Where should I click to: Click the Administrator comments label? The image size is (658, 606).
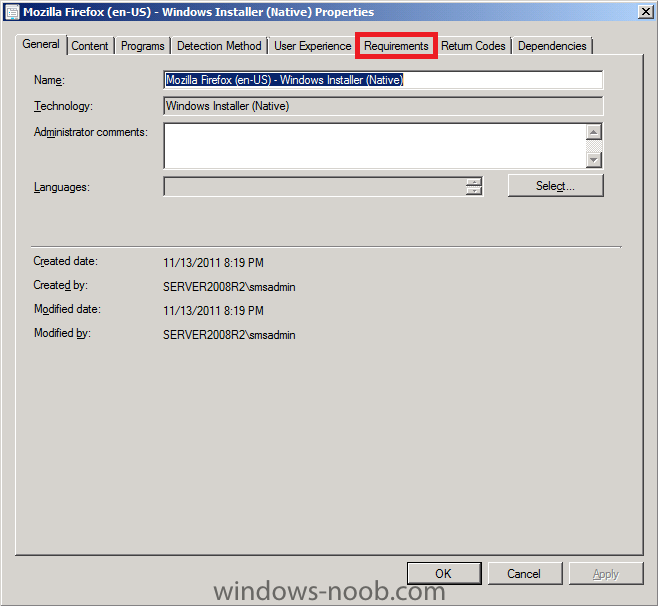91,132
